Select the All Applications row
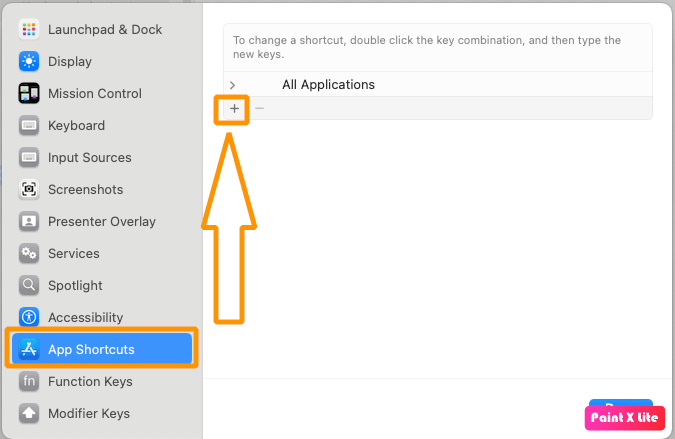Image resolution: width=675 pixels, height=439 pixels. coord(328,85)
